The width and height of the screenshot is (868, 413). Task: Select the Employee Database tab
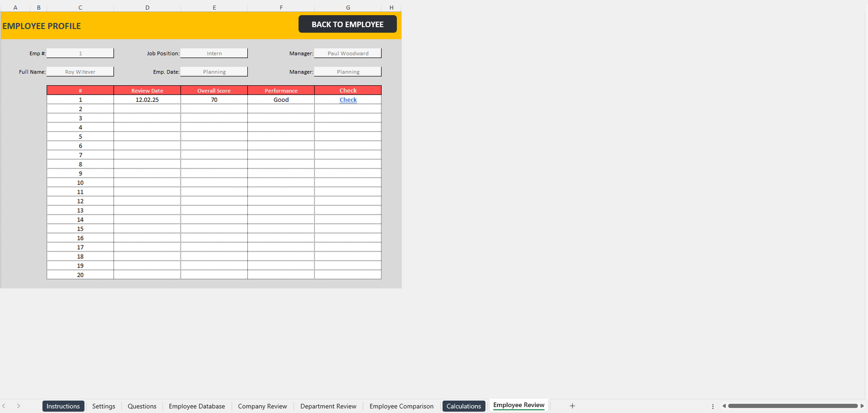pyautogui.click(x=197, y=406)
